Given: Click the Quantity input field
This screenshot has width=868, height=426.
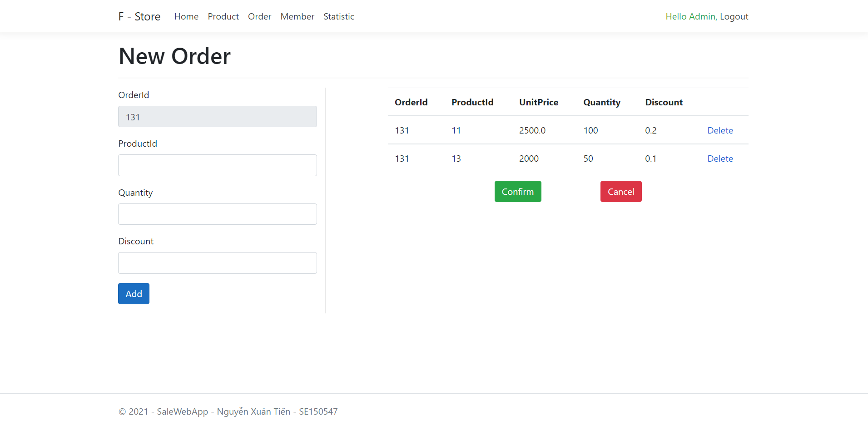Looking at the screenshot, I should pos(217,214).
